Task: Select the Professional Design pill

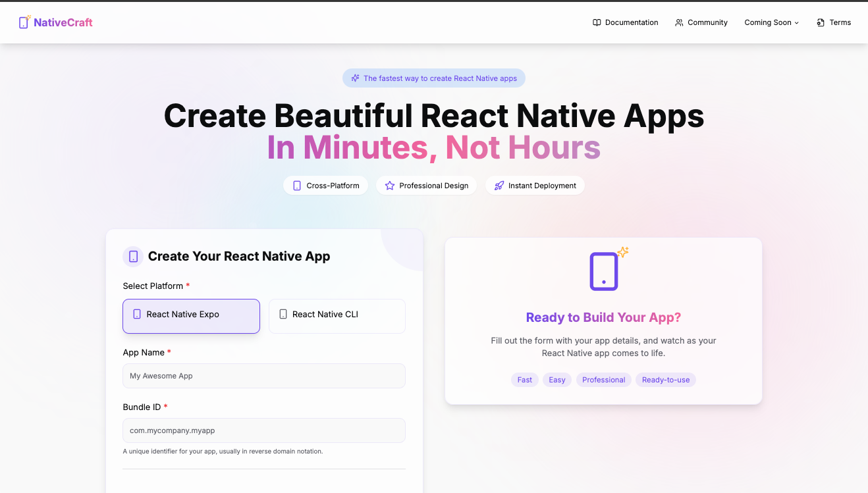Action: [426, 186]
